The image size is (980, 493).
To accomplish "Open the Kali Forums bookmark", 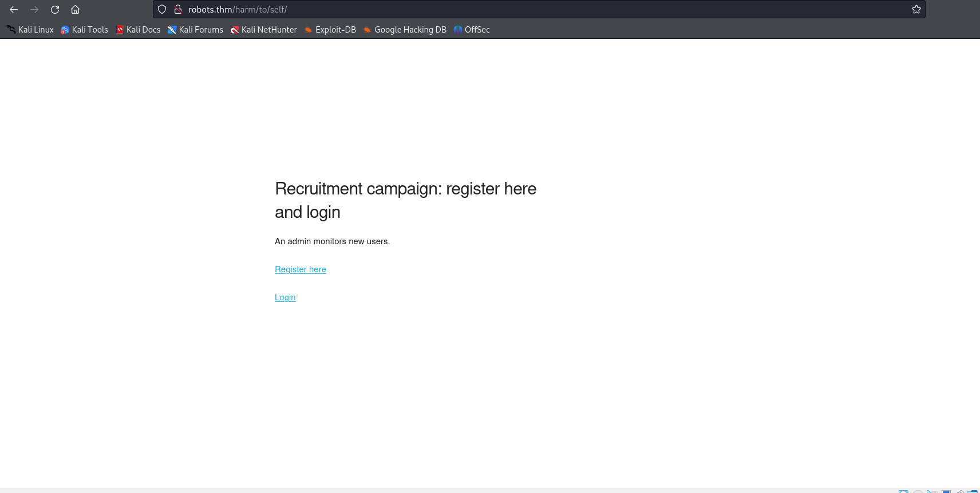I will coord(195,30).
